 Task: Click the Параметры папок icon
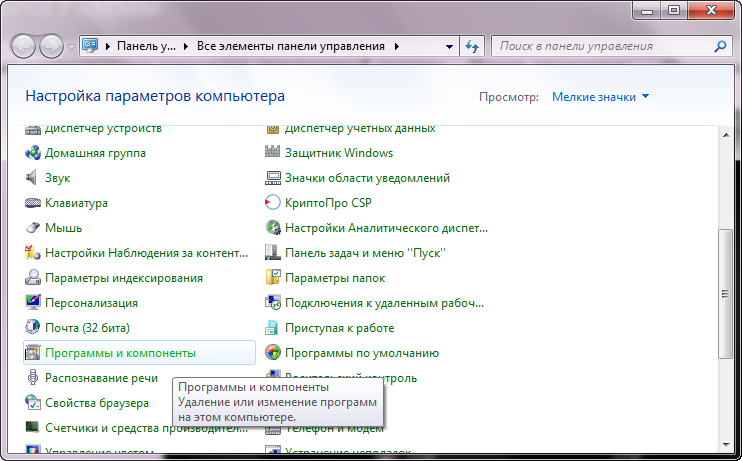273,278
